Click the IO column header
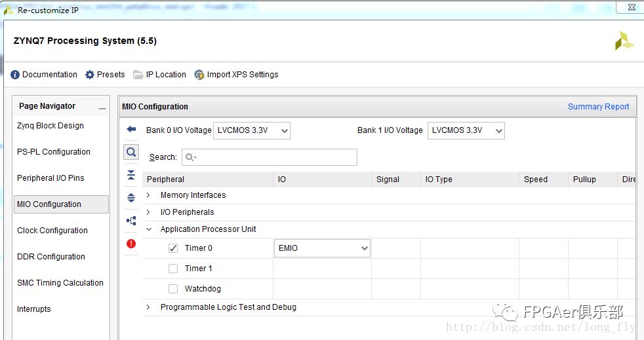The width and height of the screenshot is (644, 340). (323, 179)
